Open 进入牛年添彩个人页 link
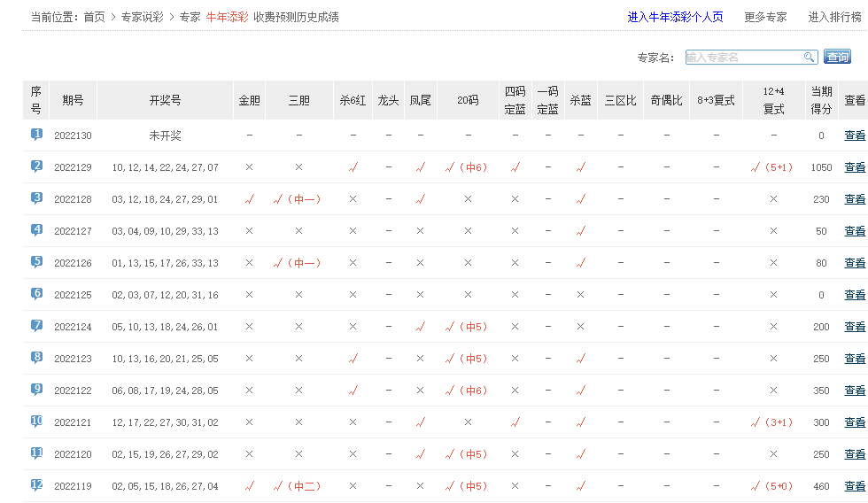Image resolution: width=868 pixels, height=503 pixels. [675, 17]
